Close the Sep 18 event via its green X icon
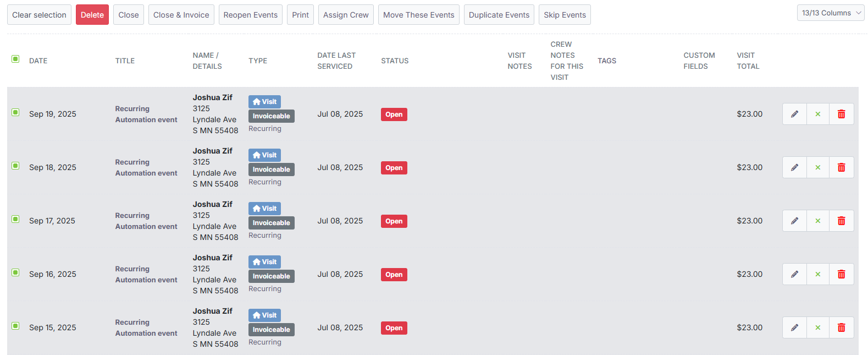The height and width of the screenshot is (355, 868). click(x=817, y=167)
